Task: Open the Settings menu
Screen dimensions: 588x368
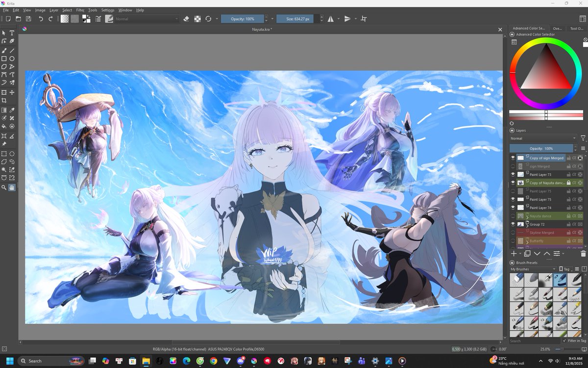Action: click(108, 10)
